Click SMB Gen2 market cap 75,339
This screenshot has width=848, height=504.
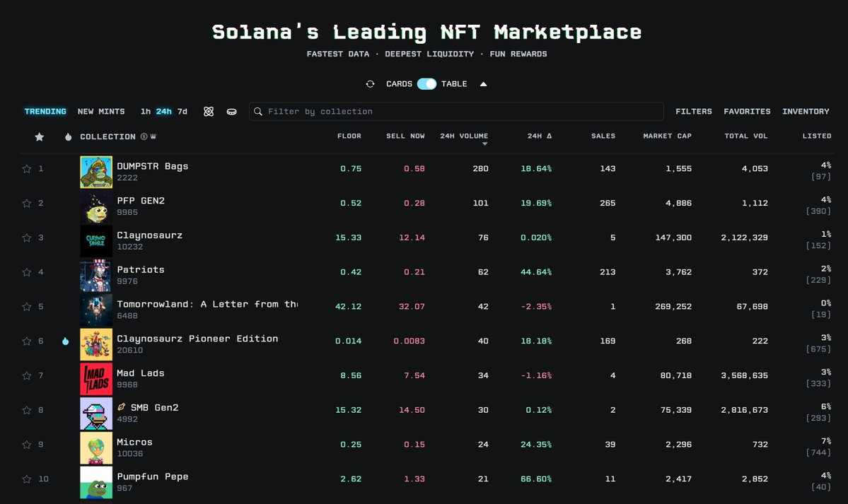point(676,410)
